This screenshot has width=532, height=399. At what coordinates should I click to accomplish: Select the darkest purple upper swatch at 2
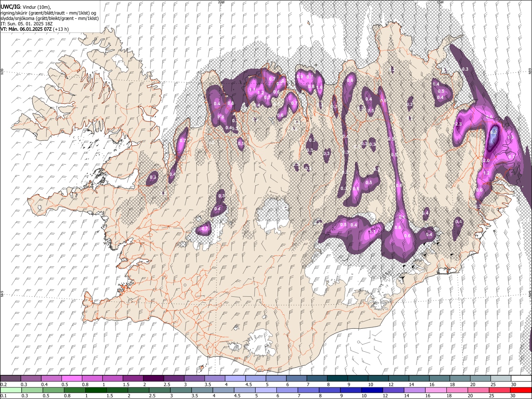tap(153, 379)
